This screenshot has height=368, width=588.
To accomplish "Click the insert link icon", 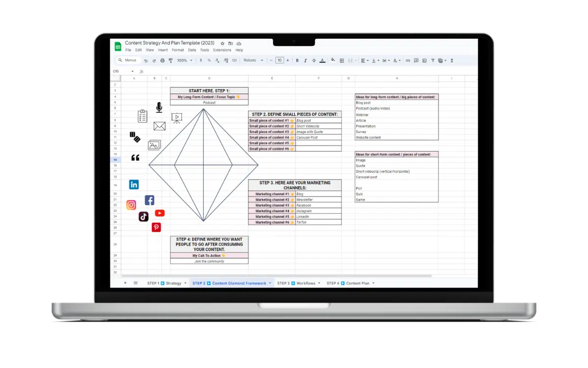I will pyautogui.click(x=407, y=60).
